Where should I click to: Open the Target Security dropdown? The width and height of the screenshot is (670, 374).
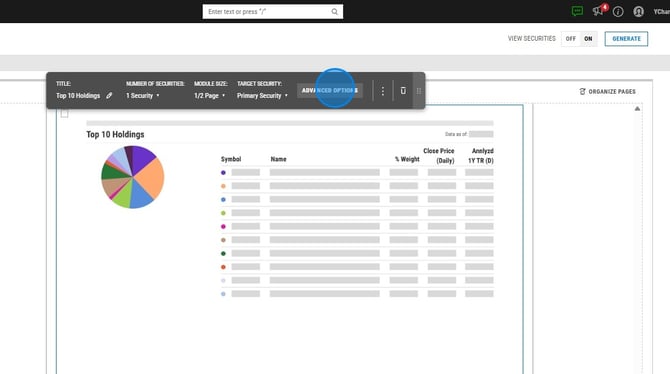pyautogui.click(x=262, y=96)
